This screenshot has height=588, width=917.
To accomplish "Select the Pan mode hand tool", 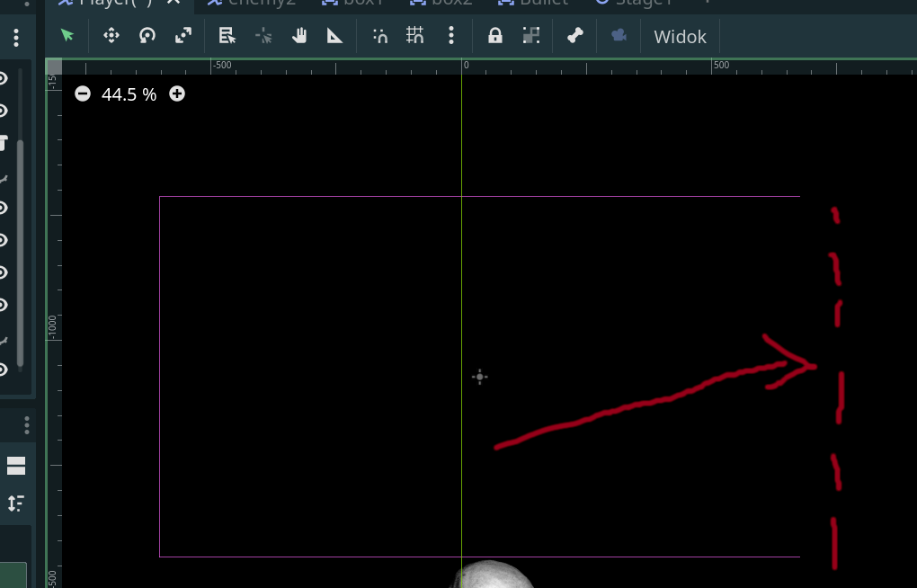I will pyautogui.click(x=299, y=36).
